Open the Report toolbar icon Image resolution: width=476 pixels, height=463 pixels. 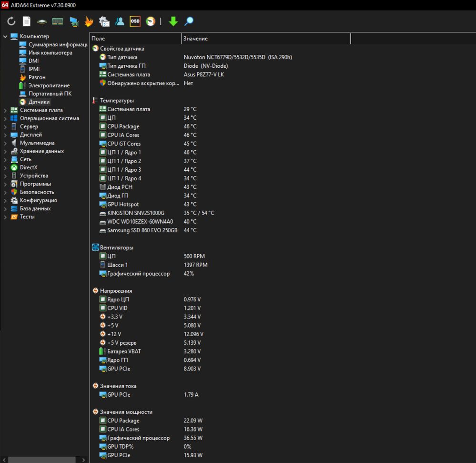tap(27, 21)
